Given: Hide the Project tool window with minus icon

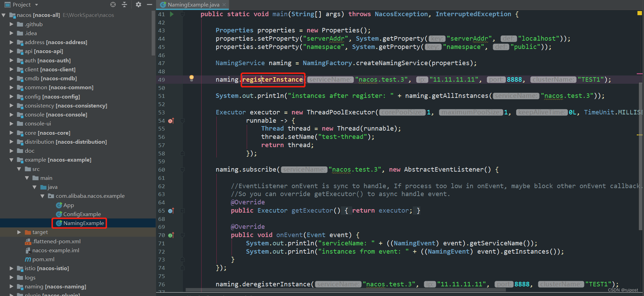Looking at the screenshot, I should coord(150,4).
